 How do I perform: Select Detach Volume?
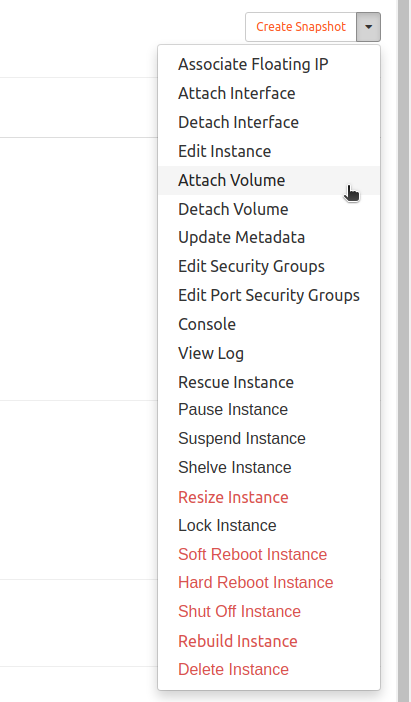(269, 209)
